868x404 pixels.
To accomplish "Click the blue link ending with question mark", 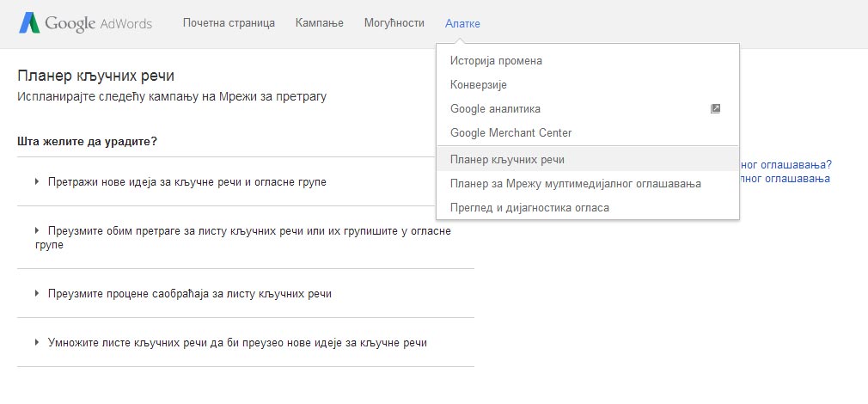I will pos(785,164).
